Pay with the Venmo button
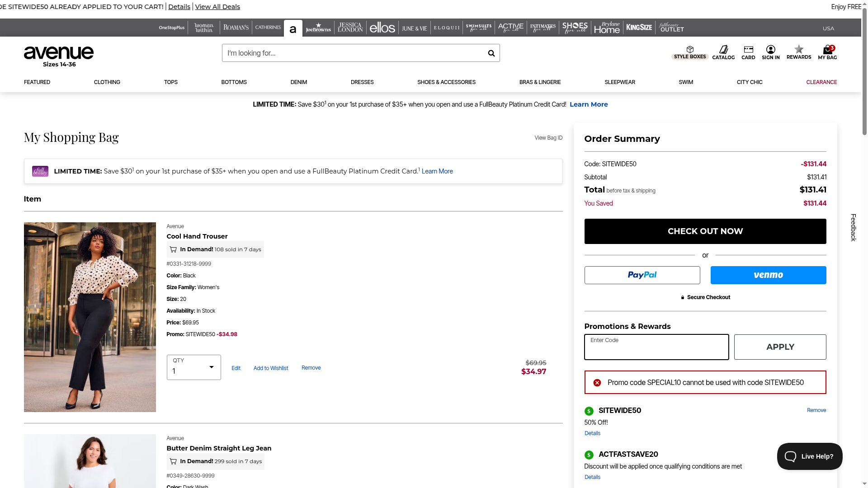Viewport: 868px width, 488px height. click(x=768, y=275)
